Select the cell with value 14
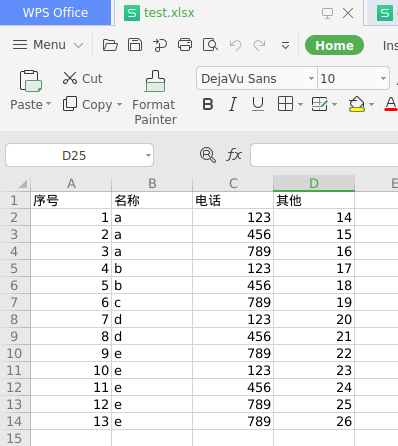The image size is (398, 446). pyautogui.click(x=314, y=217)
